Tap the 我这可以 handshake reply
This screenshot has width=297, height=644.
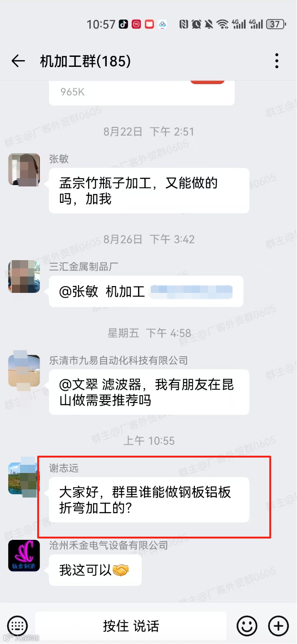point(95,570)
